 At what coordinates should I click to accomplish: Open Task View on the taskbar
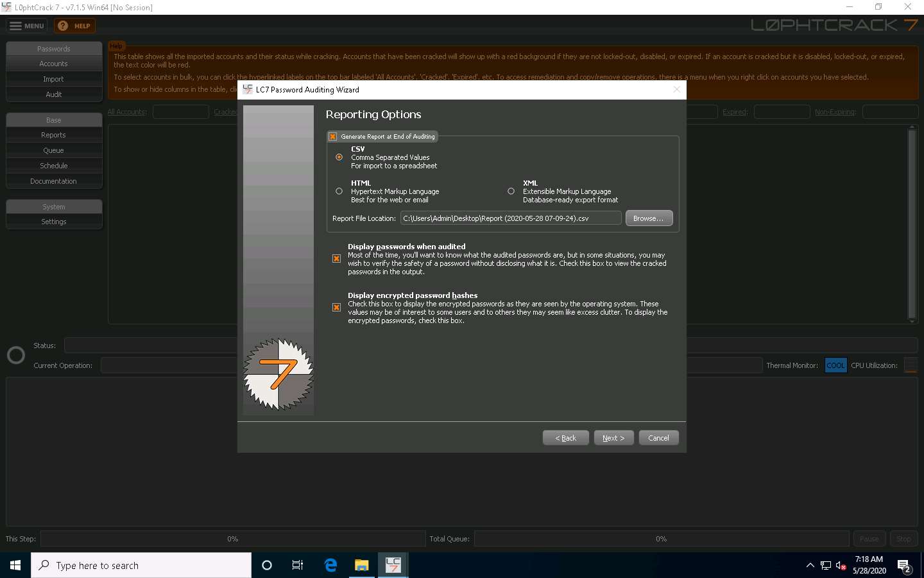click(x=298, y=565)
